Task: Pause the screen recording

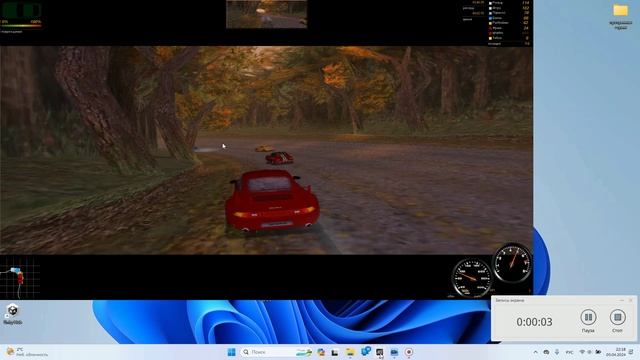Action: pos(588,317)
